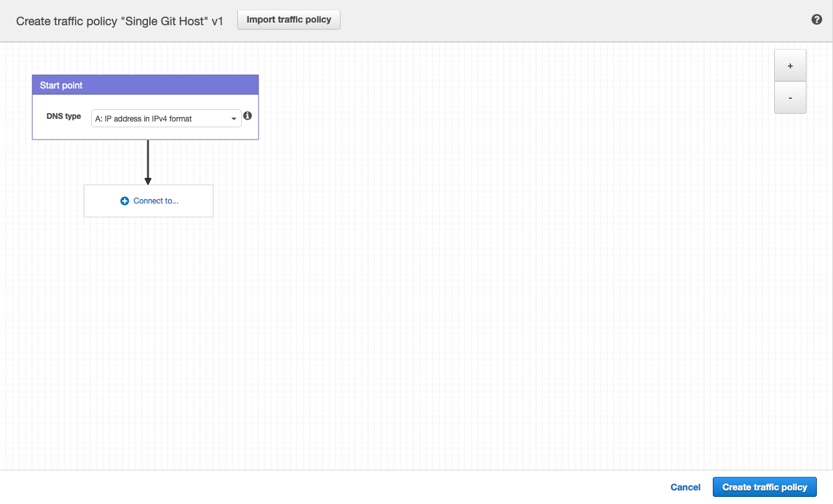Click the Start point header bar
Image resolution: width=833 pixels, height=504 pixels.
pyautogui.click(x=145, y=85)
